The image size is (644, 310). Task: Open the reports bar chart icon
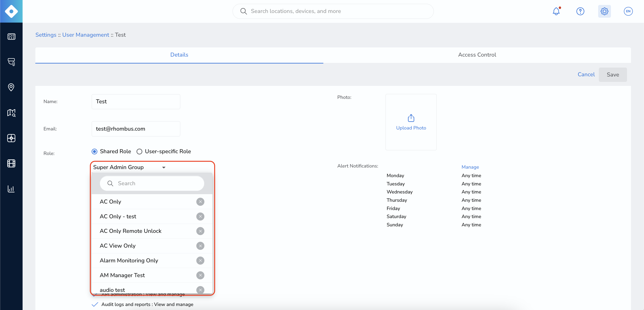[11, 189]
